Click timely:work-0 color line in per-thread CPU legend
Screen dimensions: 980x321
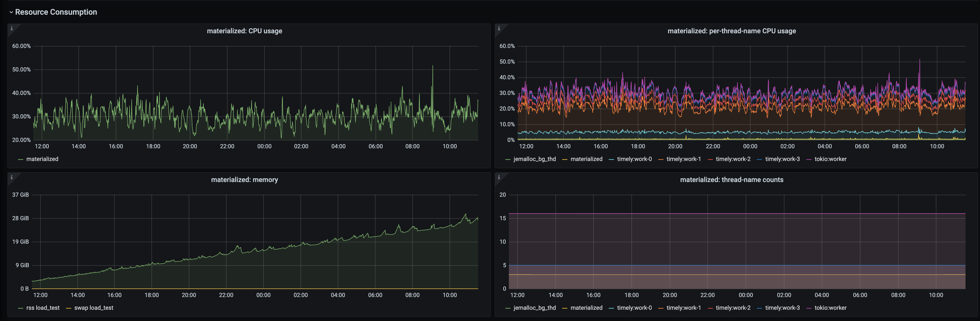[611, 160]
